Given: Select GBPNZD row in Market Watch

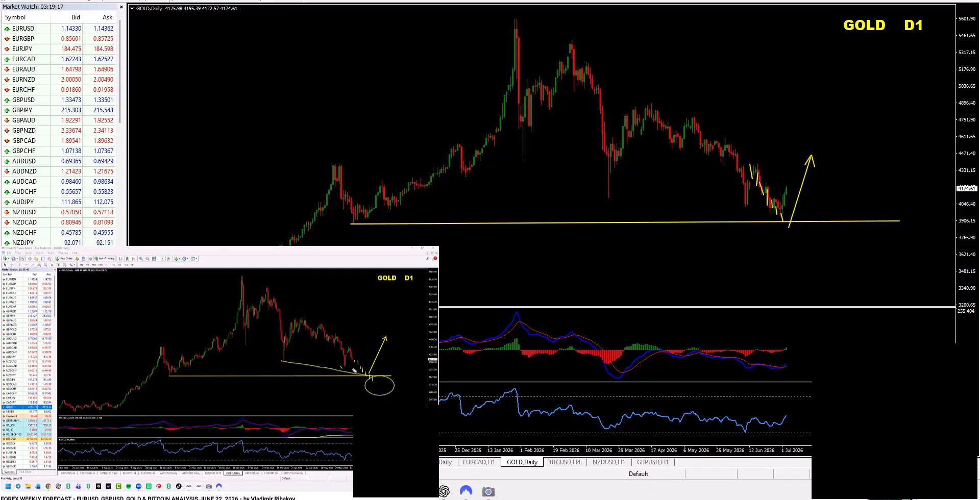Looking at the screenshot, I should 59,131.
